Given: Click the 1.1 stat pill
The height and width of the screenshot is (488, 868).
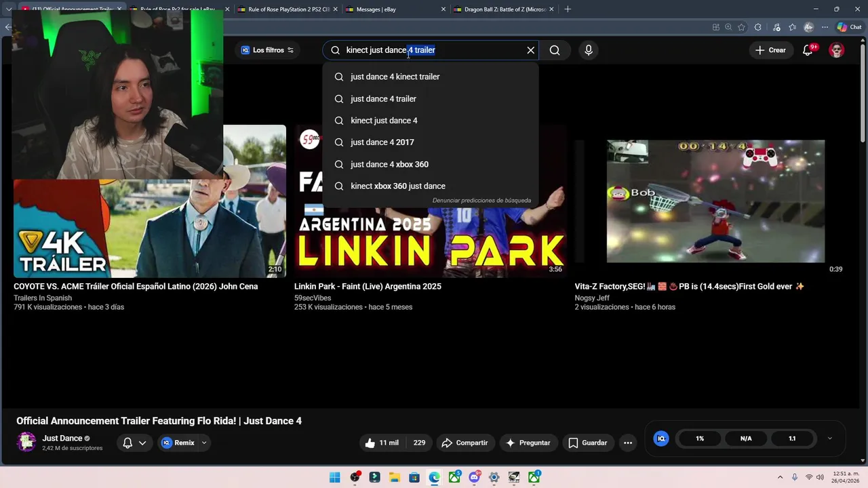Looking at the screenshot, I should pos(792,439).
